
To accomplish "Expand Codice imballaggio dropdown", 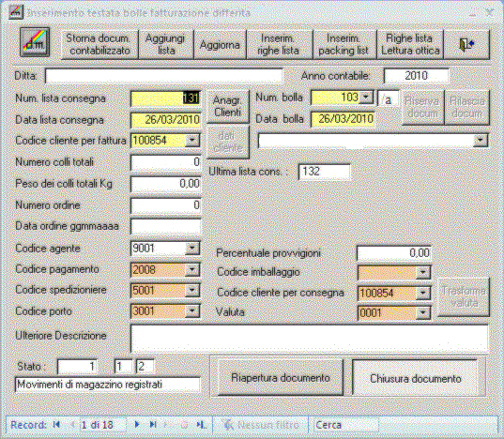I will click(422, 272).
